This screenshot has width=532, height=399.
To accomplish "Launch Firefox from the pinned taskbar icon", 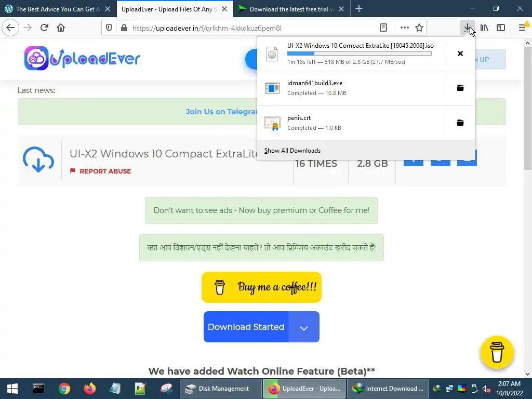I will pyautogui.click(x=90, y=389).
